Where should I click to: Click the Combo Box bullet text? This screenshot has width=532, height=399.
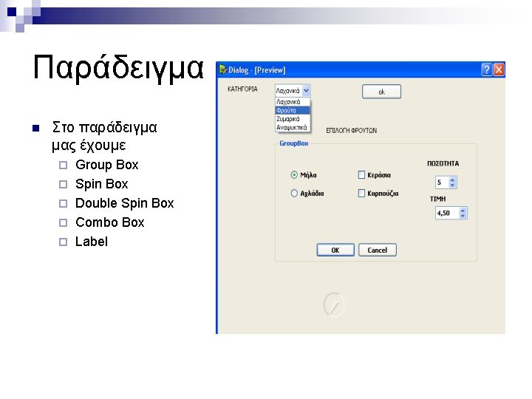point(110,222)
